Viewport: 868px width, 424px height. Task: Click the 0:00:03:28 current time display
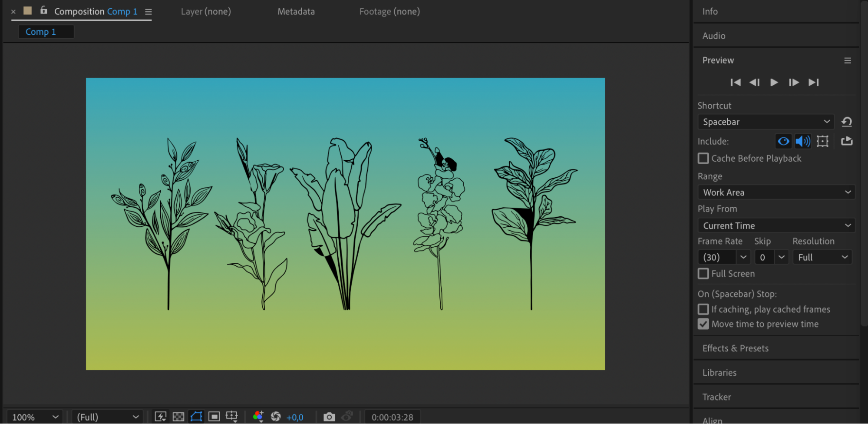(x=393, y=417)
